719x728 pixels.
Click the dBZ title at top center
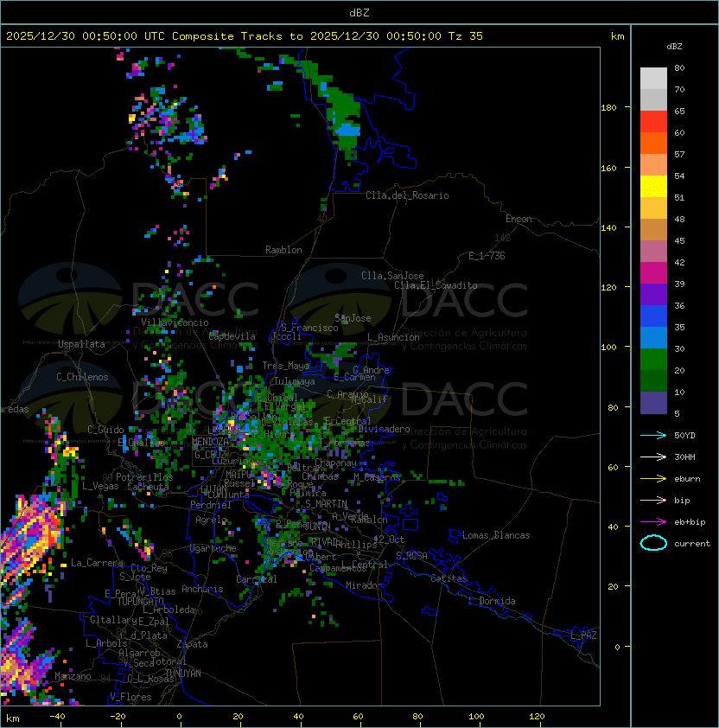pyautogui.click(x=359, y=12)
